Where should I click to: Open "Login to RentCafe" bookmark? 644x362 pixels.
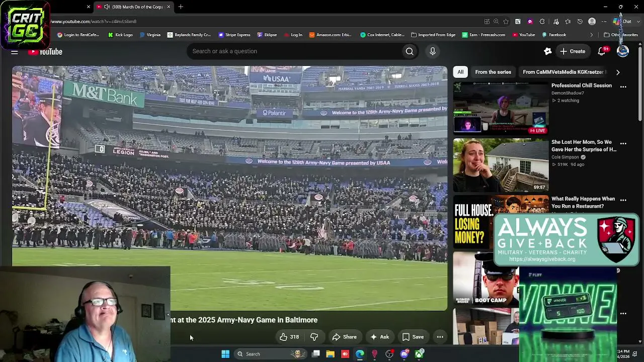pos(78,35)
